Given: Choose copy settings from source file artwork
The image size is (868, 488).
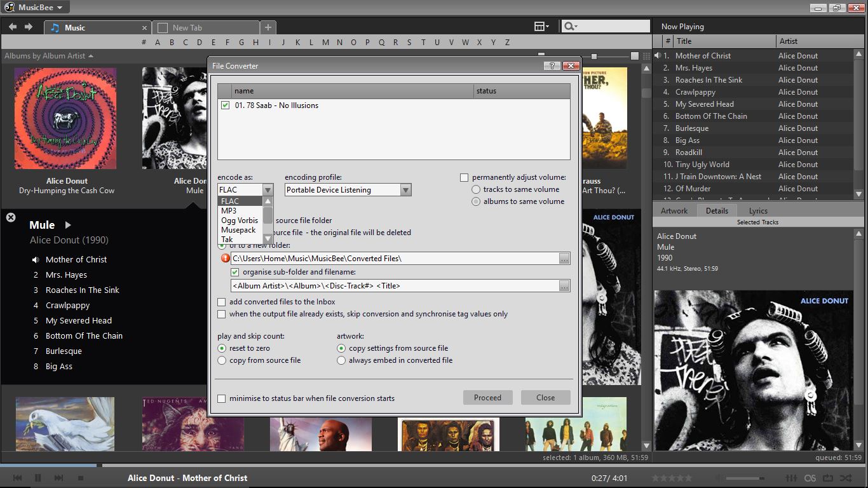Looking at the screenshot, I should [341, 348].
